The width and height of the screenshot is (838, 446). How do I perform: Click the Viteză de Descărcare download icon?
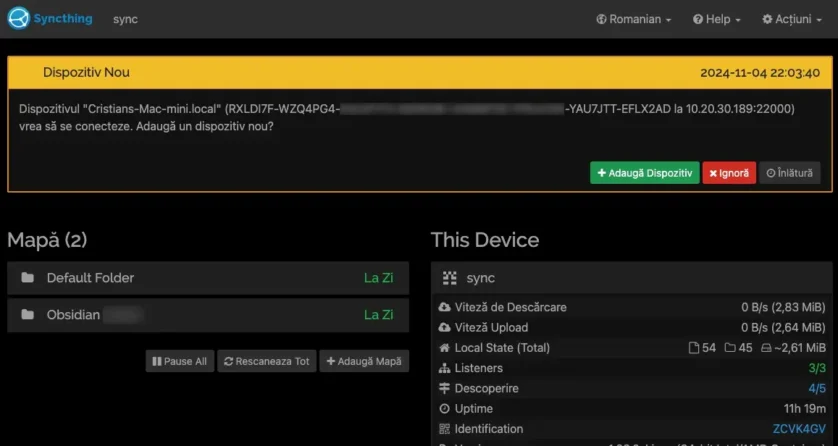445,307
